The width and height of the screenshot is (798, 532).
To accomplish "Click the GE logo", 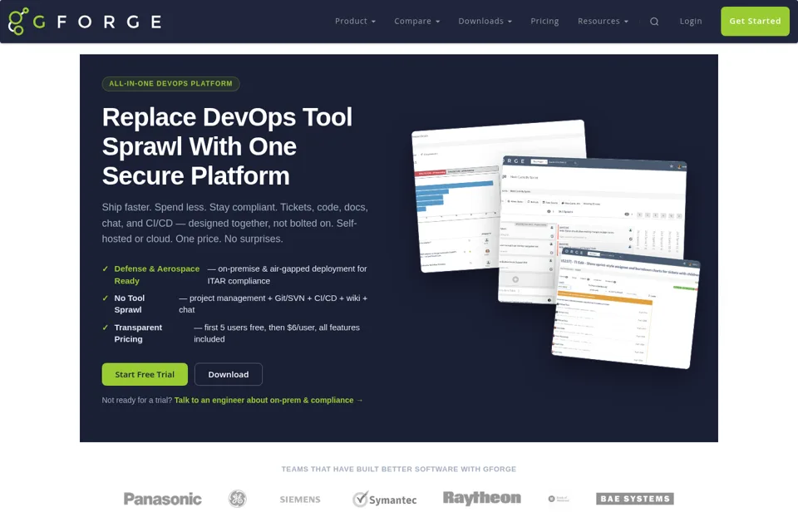I will [x=237, y=499].
